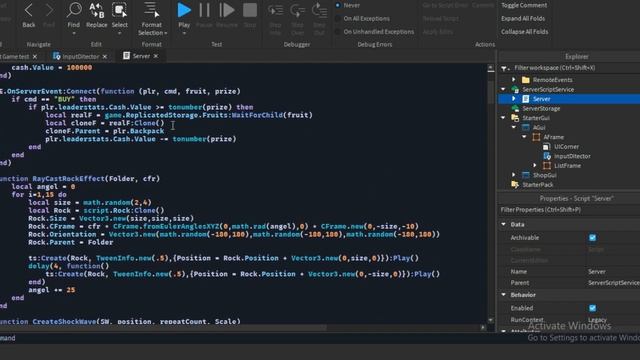Click the RunContext Legacy value
The image size is (640, 360).
click(x=598, y=320)
